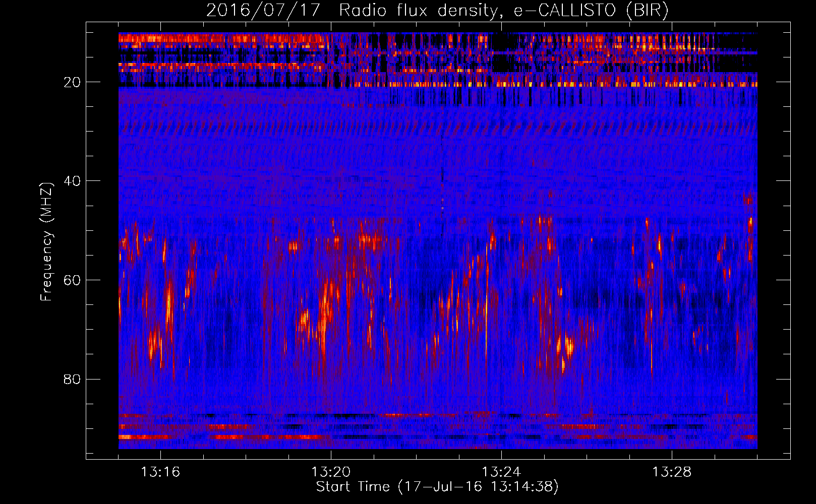Select the '13:20' time tick label
This screenshot has height=504, width=816.
pos(331,472)
